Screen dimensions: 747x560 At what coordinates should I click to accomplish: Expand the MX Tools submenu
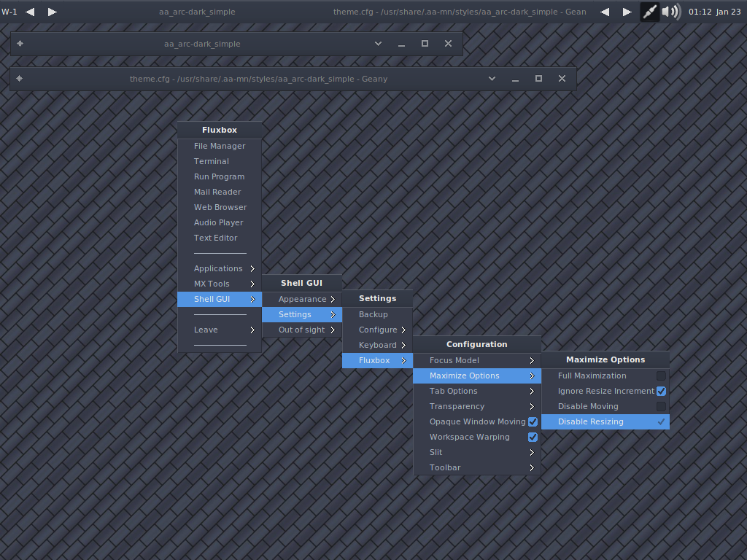point(220,284)
